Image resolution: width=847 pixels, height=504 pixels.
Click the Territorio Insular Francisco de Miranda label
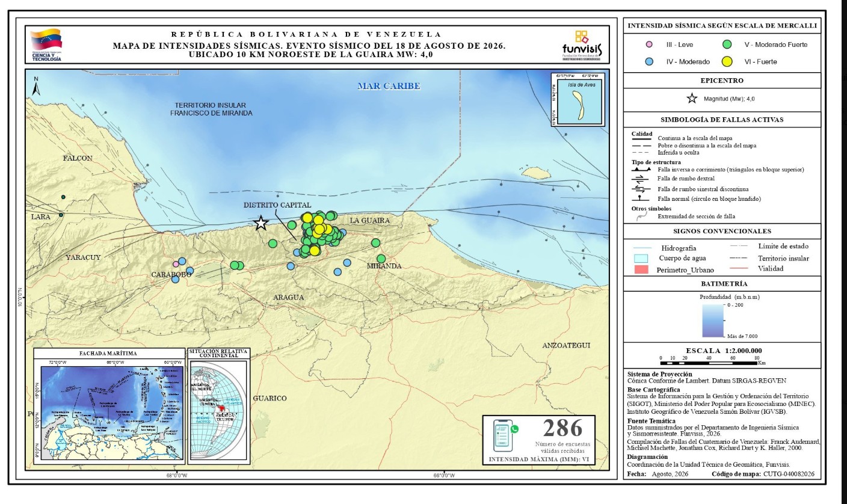211,108
